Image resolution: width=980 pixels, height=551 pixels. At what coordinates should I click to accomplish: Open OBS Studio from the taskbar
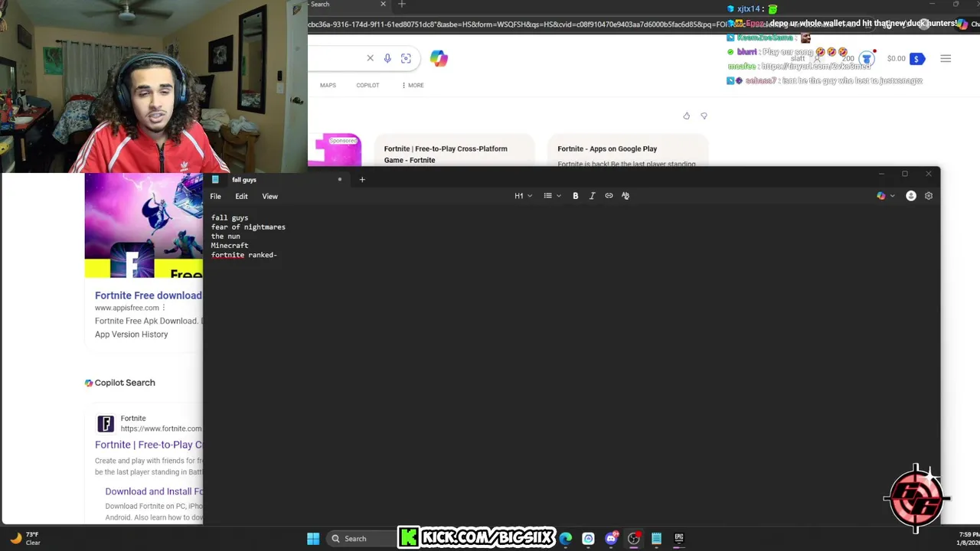pyautogui.click(x=634, y=539)
